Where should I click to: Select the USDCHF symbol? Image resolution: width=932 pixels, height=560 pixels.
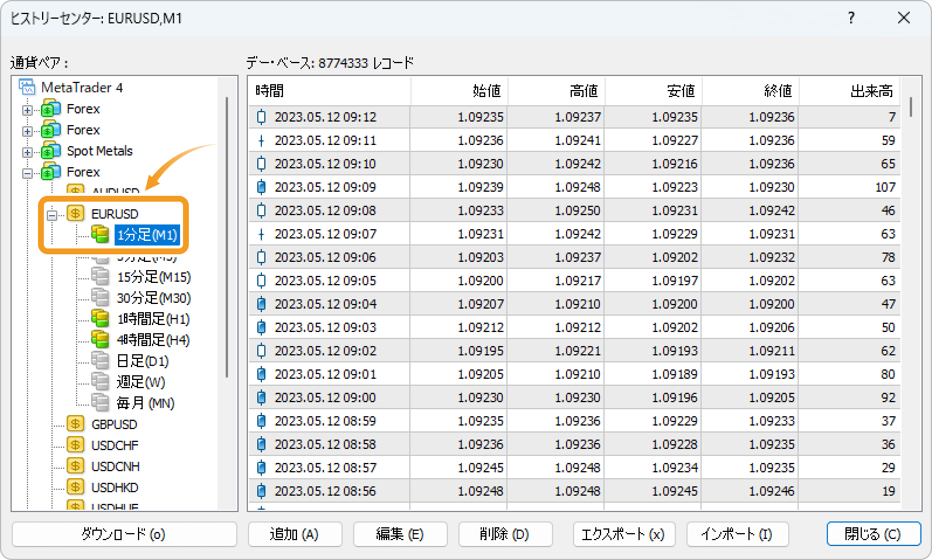coord(115,445)
